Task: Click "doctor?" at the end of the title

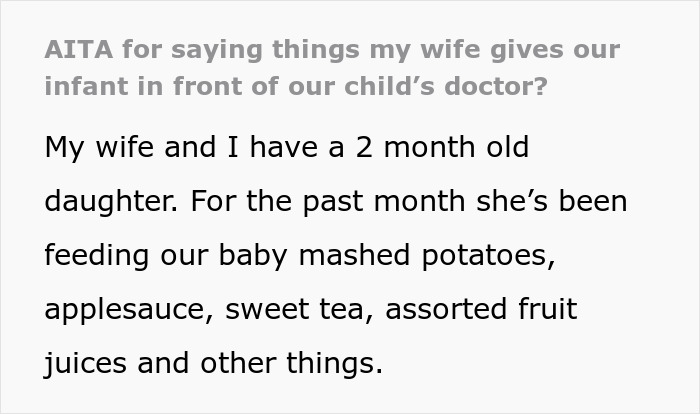Action: coord(502,86)
